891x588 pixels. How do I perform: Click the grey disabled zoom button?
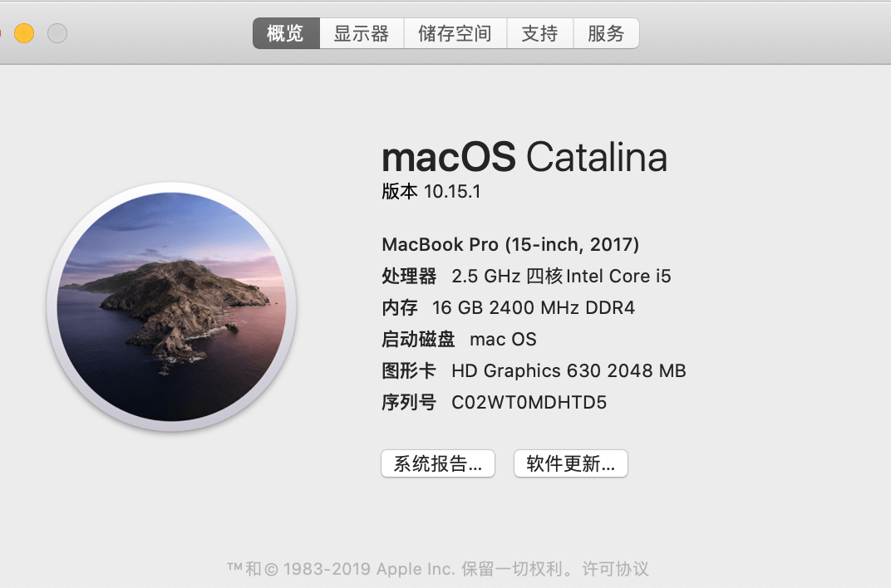[57, 33]
